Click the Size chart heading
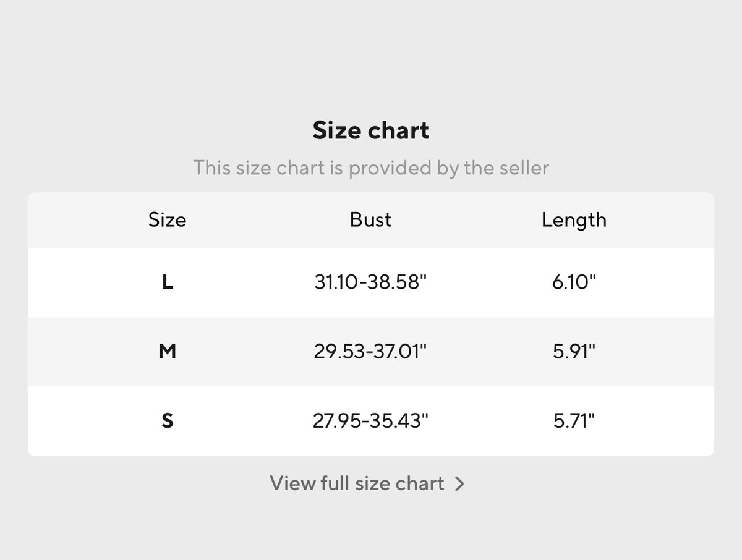The height and width of the screenshot is (560, 742). pos(370,130)
